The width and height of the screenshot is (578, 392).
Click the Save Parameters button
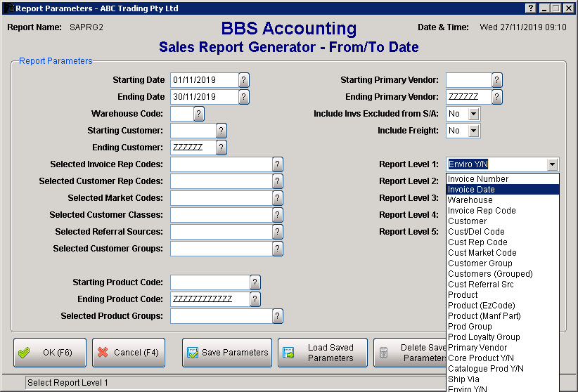(227, 353)
